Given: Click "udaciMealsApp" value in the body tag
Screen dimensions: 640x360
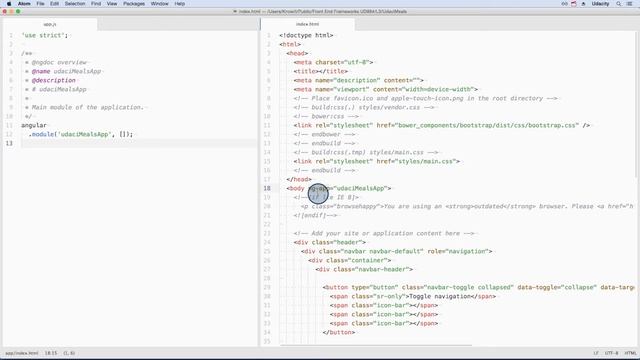Looking at the screenshot, I should pyautogui.click(x=360, y=188).
